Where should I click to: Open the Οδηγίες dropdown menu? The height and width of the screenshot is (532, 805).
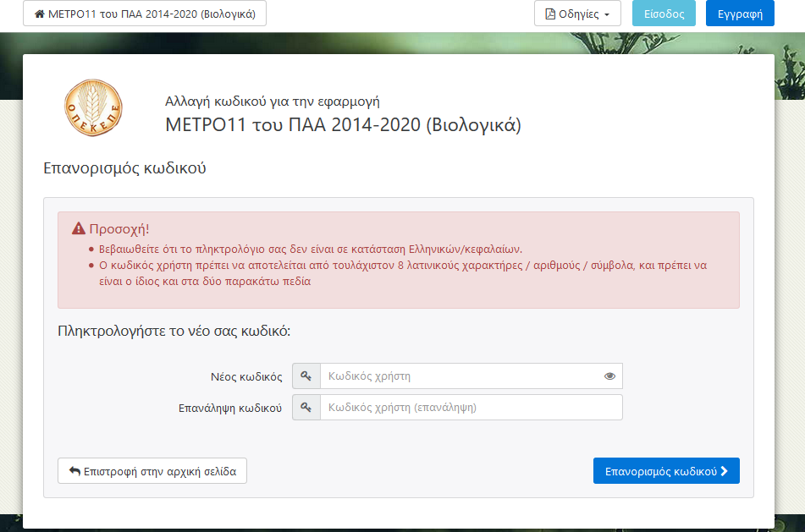[577, 14]
